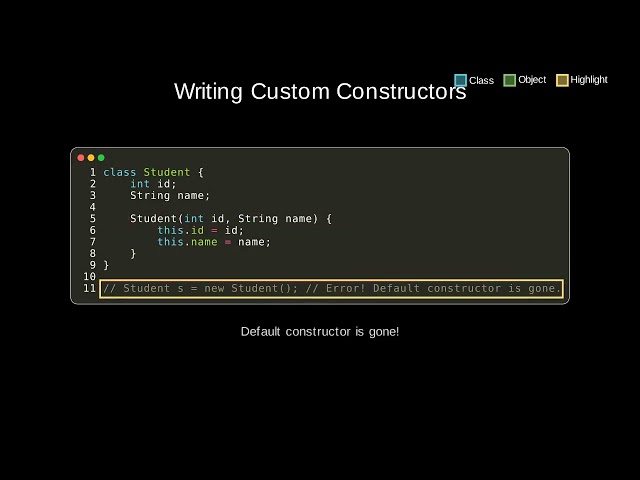Click the green Object legend swatch
The image size is (640, 480).
tap(509, 80)
